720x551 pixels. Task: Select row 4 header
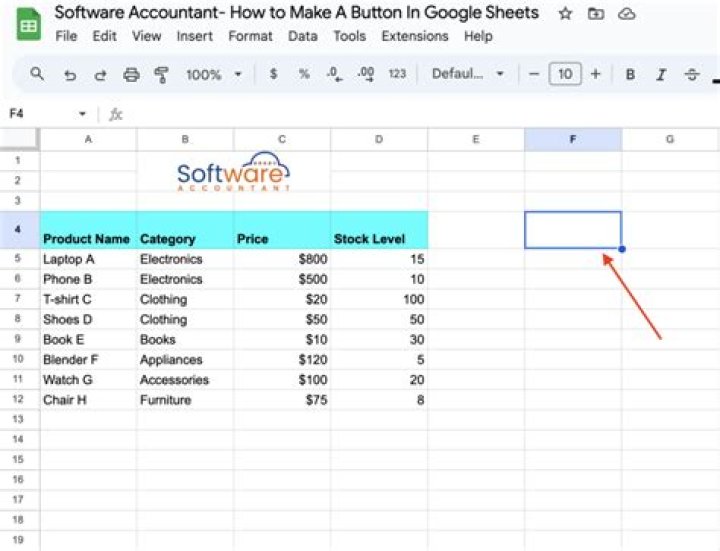19,230
